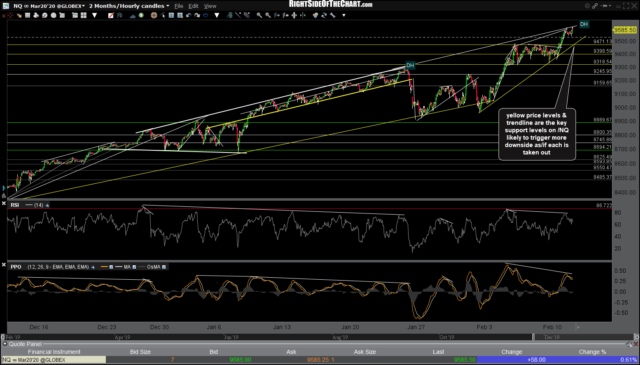Click the print icon in chart toolbar
This screenshot has width=640, height=365.
click(x=36, y=16)
